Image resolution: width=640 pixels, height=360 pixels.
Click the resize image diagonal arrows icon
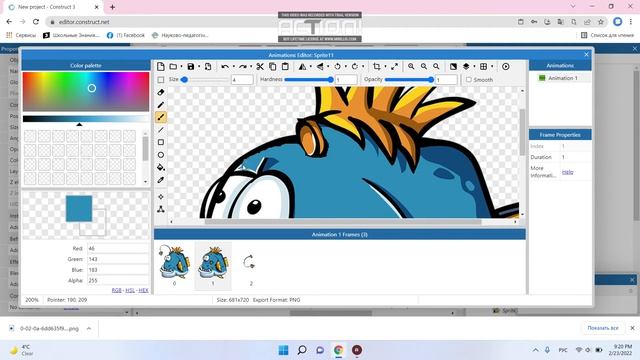coord(394,67)
